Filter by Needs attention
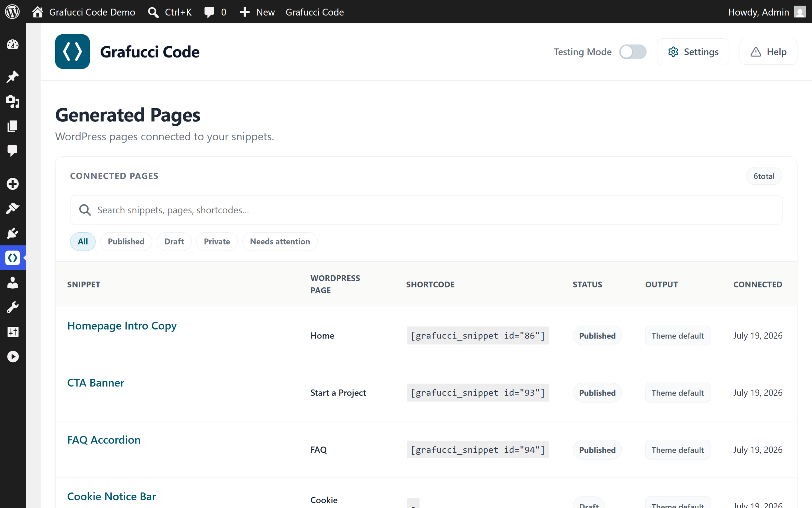 (x=280, y=242)
